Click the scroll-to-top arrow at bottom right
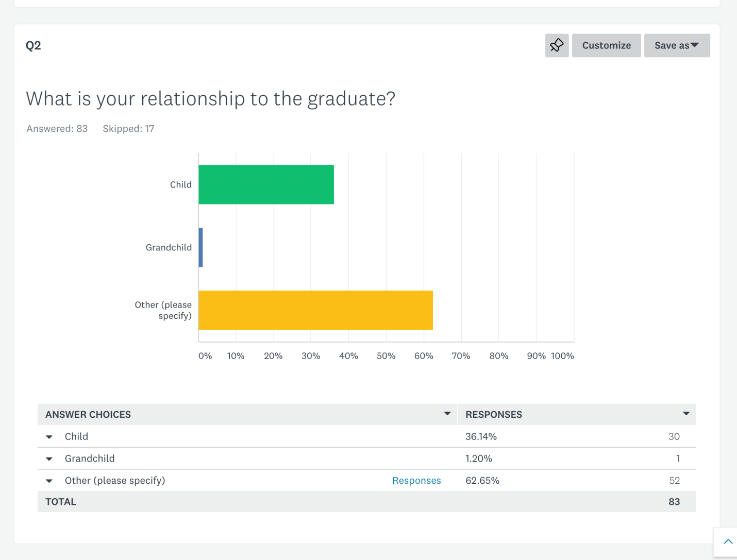 click(728, 541)
